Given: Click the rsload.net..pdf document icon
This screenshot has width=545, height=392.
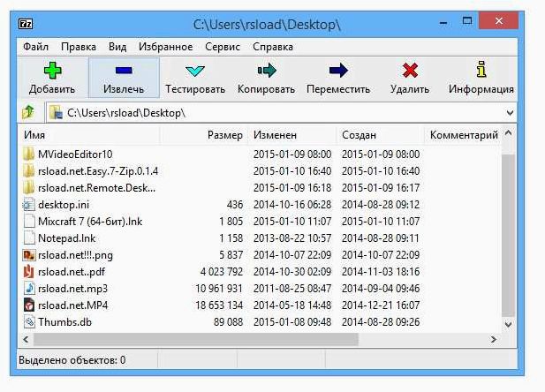Looking at the screenshot, I should tap(29, 271).
